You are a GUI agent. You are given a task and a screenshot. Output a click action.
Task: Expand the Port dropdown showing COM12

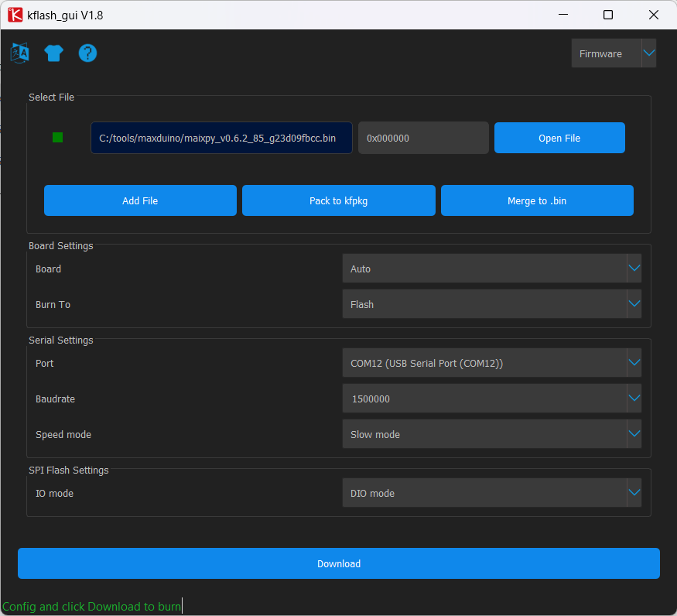[x=492, y=363]
